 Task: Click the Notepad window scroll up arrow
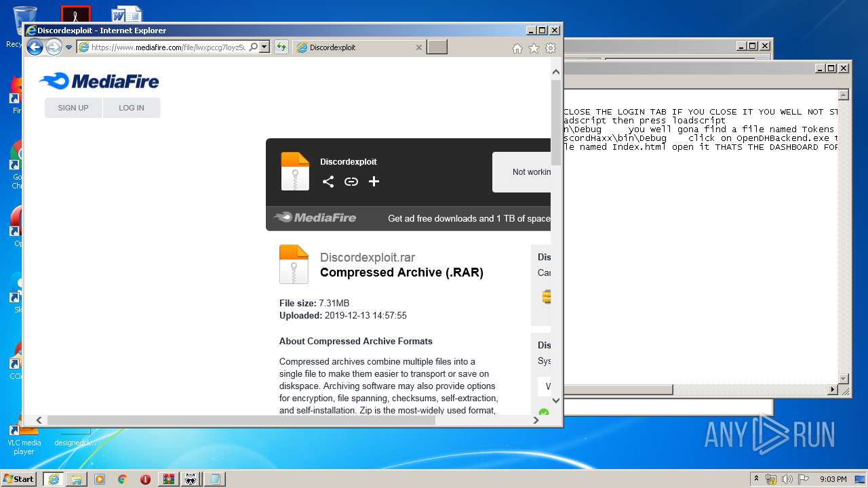point(844,95)
